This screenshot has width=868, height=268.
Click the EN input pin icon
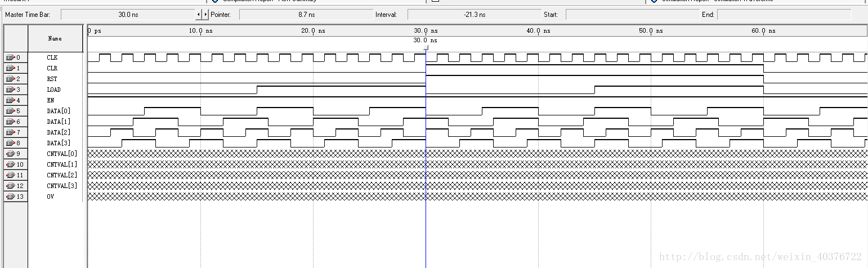coord(10,100)
